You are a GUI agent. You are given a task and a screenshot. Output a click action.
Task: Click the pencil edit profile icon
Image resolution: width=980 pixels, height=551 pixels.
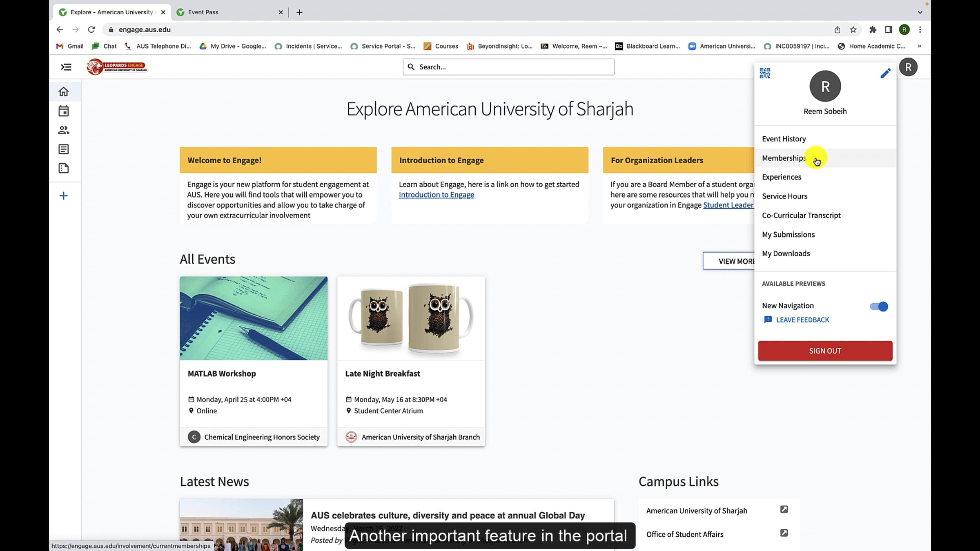885,73
